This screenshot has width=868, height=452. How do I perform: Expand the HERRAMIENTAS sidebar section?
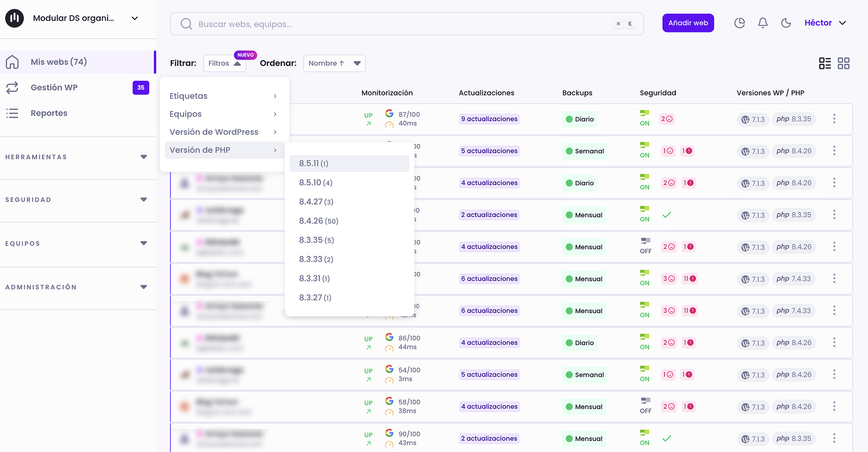click(78, 157)
